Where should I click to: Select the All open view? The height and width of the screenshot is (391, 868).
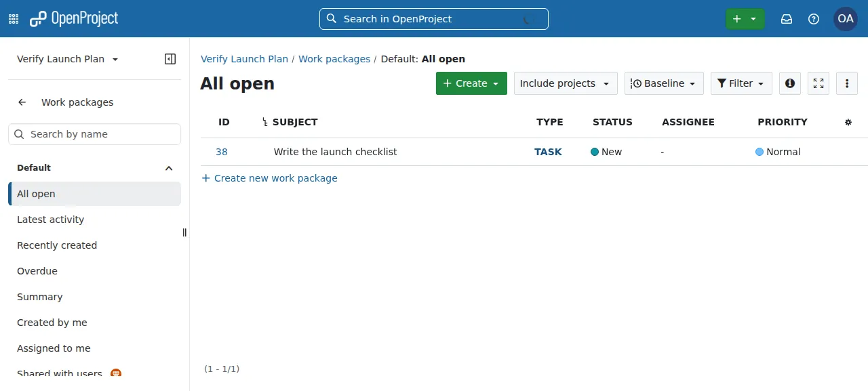click(95, 194)
